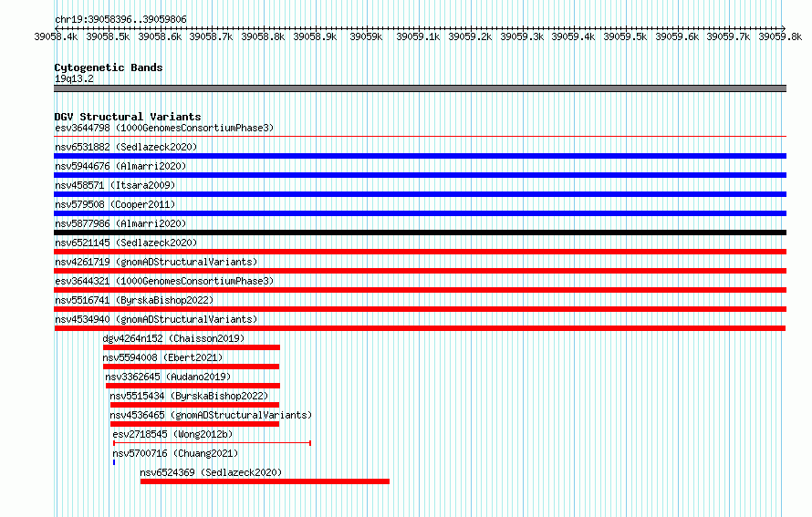Screen dimensions: 812x517
Task: Open variant nsv5944676 (Almarri2020)
Action: click(120, 166)
